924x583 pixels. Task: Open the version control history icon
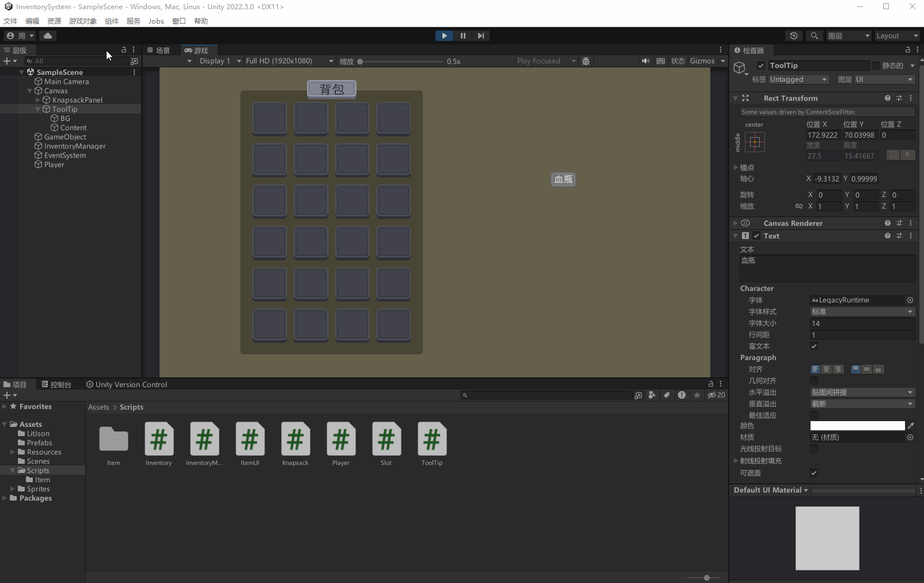[794, 35]
